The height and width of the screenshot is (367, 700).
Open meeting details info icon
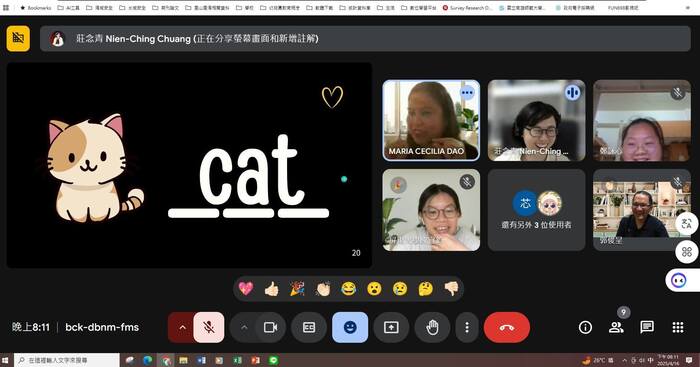585,327
